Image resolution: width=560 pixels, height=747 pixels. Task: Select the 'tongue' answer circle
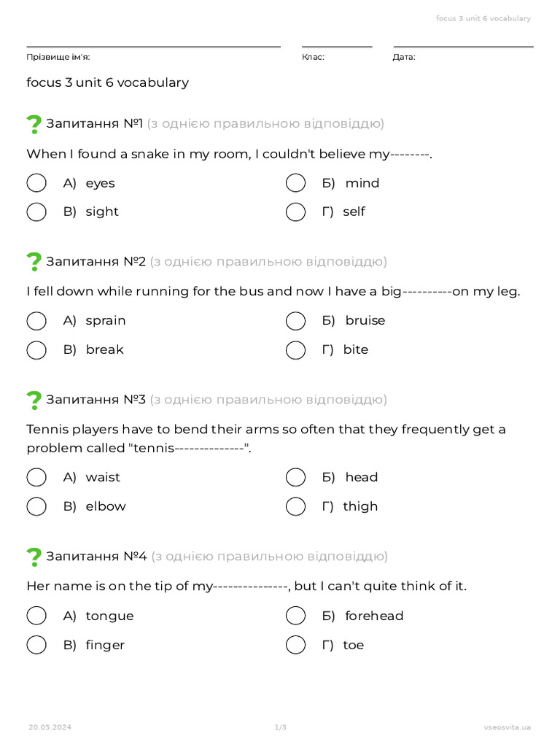click(x=36, y=616)
